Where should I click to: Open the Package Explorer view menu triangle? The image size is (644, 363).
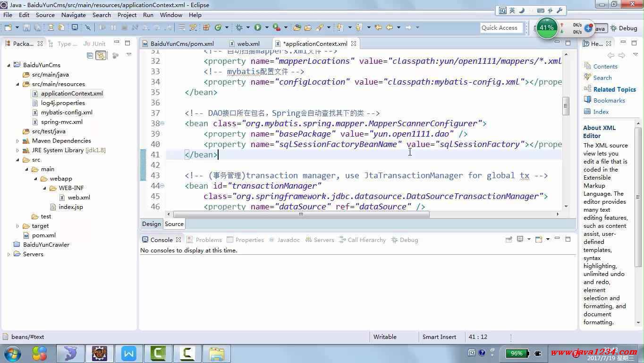click(129, 55)
